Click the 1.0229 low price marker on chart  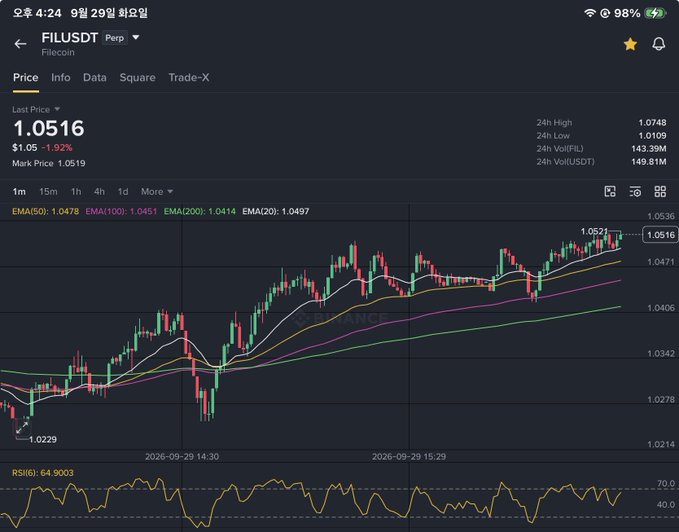(43, 439)
